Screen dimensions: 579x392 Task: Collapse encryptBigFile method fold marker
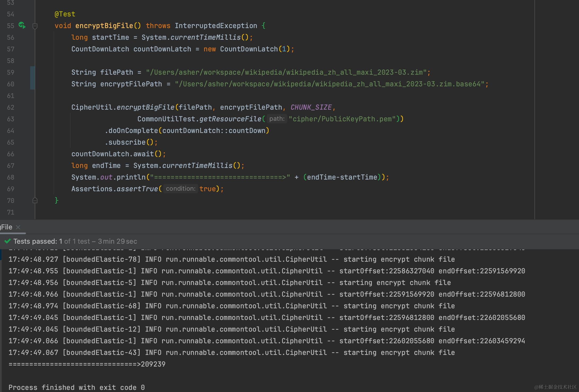[35, 26]
